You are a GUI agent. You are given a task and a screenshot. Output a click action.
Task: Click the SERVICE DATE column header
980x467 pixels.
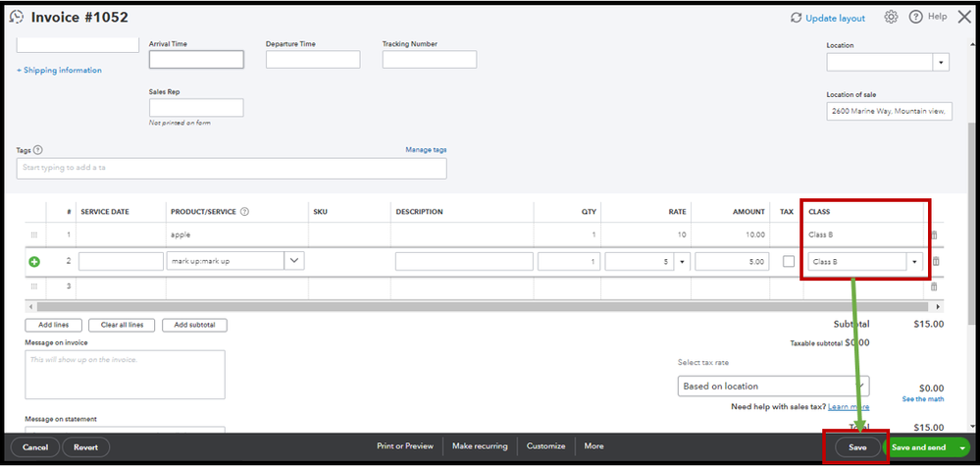click(105, 212)
